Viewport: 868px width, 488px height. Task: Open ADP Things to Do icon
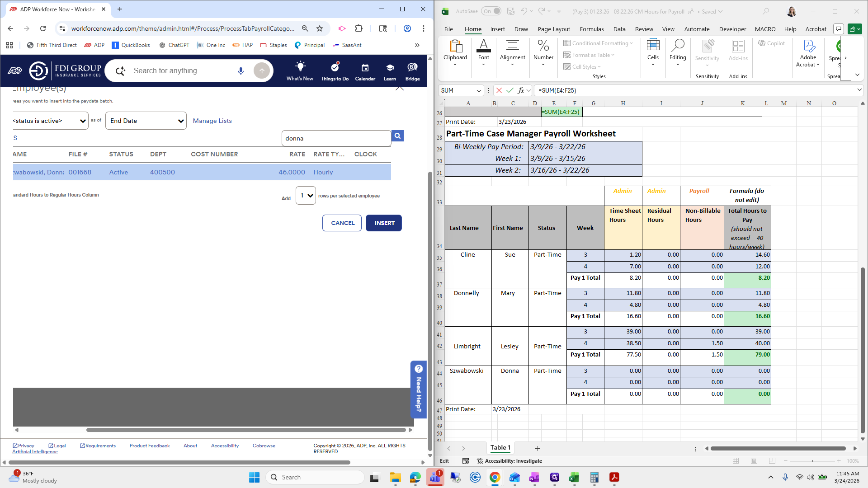click(x=335, y=68)
